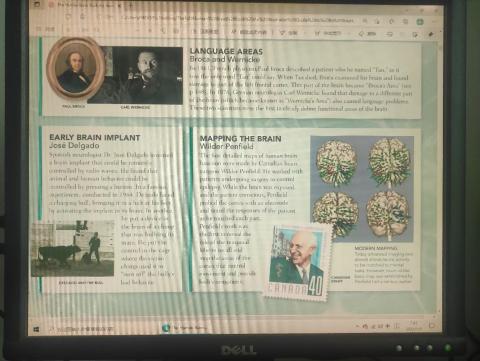The width and height of the screenshot is (480, 361).
Task: Click the browser address bar
Action: [x=237, y=19]
